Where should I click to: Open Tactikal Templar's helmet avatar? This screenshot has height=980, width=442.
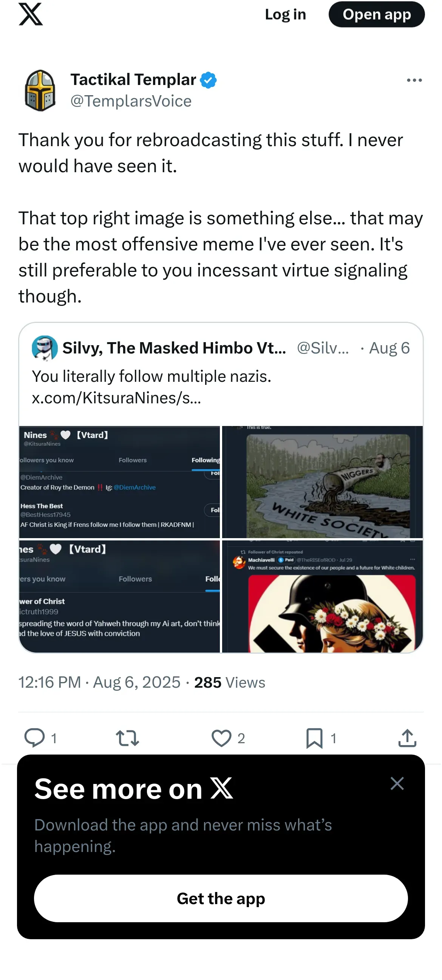pos(40,91)
